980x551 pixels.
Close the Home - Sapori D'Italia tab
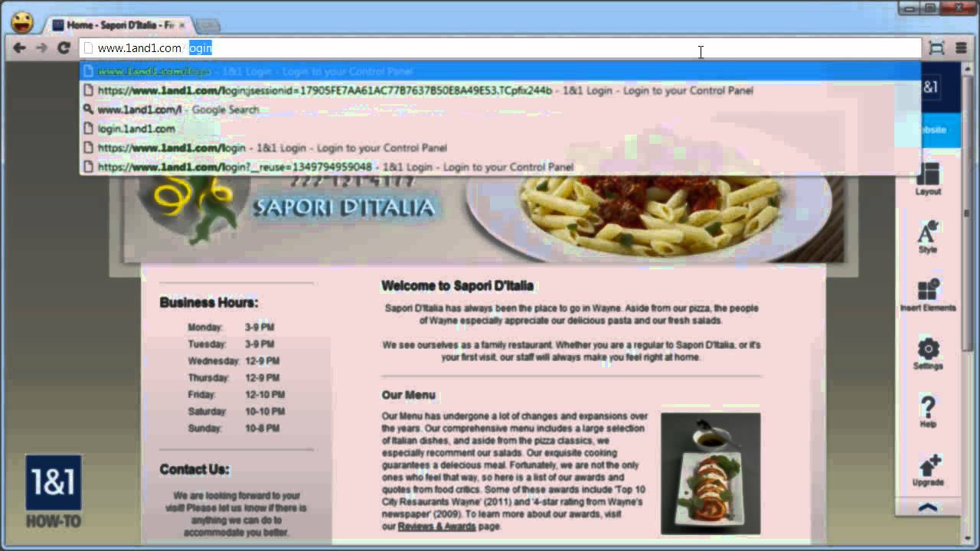pos(181,25)
